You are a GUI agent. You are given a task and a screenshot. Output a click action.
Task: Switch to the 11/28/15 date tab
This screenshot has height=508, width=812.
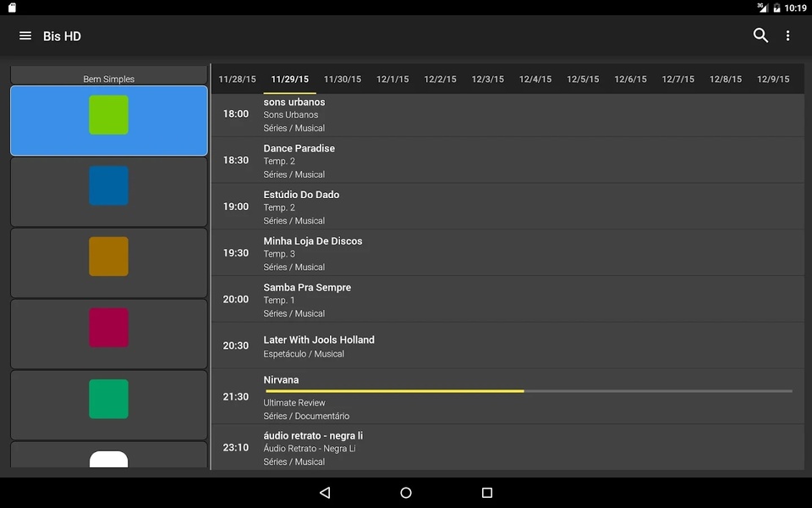(237, 80)
